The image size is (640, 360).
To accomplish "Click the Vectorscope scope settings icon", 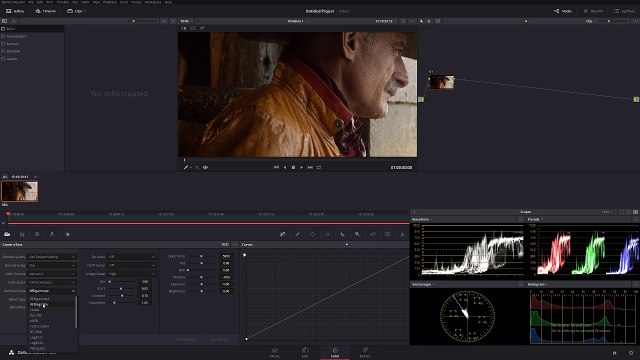I will coord(520,284).
